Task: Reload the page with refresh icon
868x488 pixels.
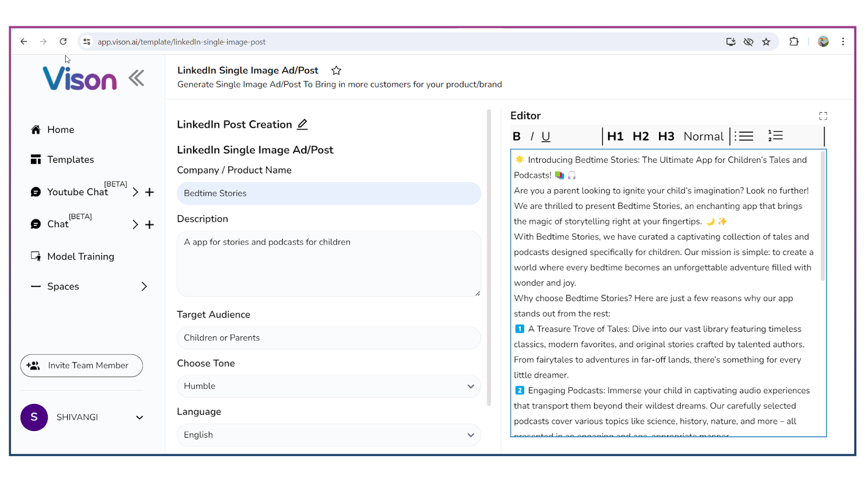Action: coord(63,42)
